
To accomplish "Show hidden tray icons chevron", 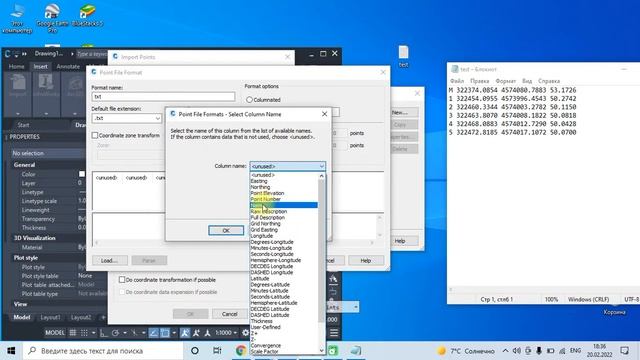I will (505, 351).
